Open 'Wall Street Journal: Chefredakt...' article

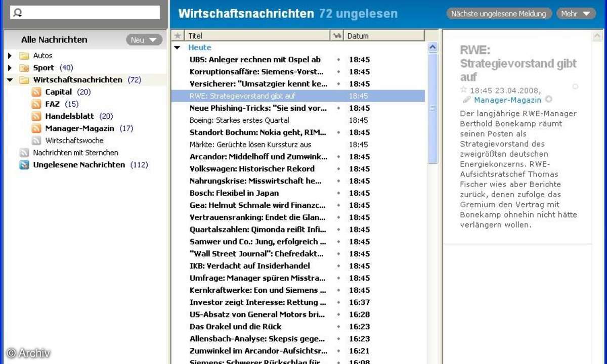(x=256, y=254)
